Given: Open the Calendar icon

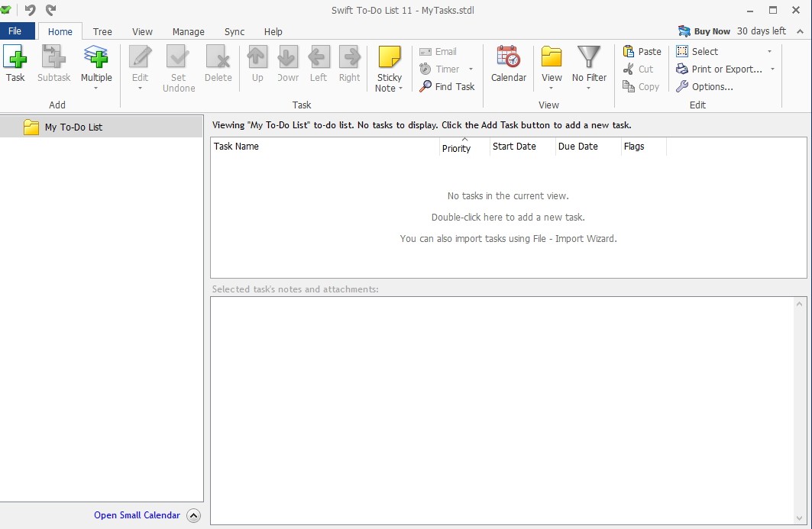Looking at the screenshot, I should [508, 56].
